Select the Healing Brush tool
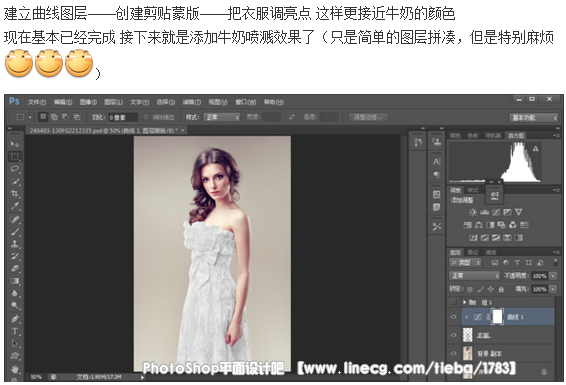This screenshot has height=385, width=566. (x=14, y=219)
